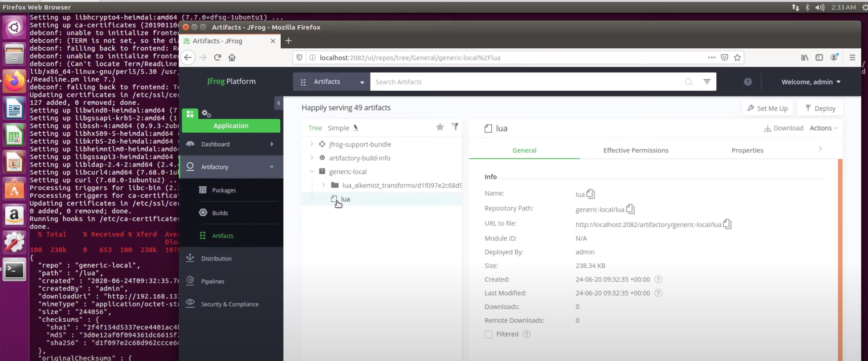This screenshot has width=868, height=361.
Task: Collapse the JFrog sidebar arrow
Action: coord(278,103)
